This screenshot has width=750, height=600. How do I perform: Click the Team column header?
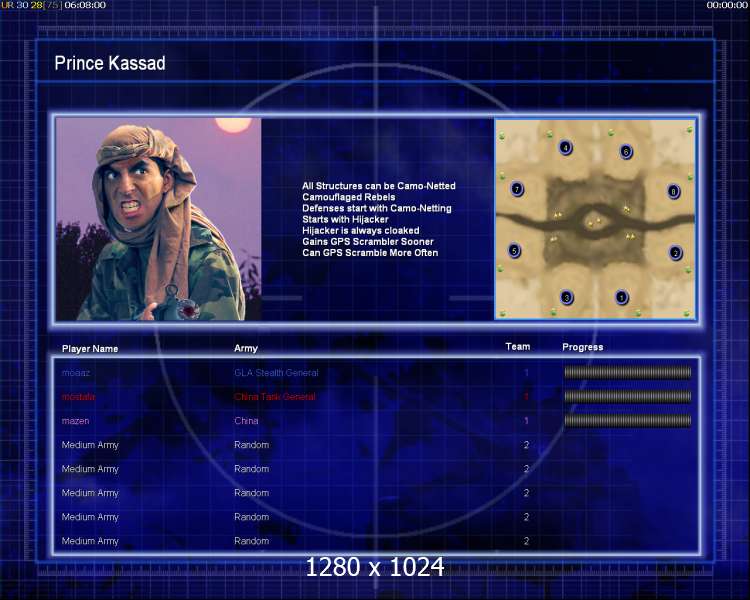click(518, 346)
